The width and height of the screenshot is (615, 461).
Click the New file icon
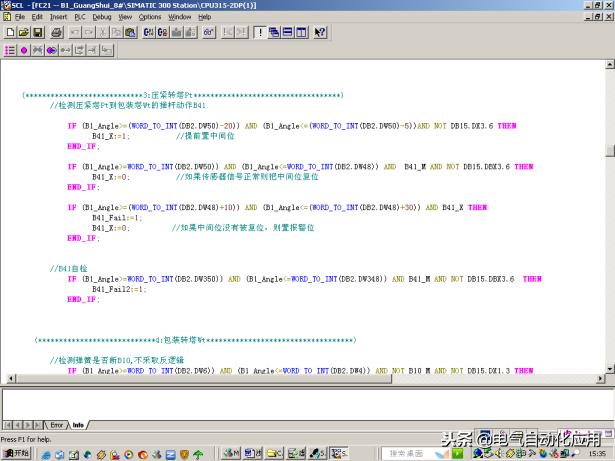[x=9, y=32]
